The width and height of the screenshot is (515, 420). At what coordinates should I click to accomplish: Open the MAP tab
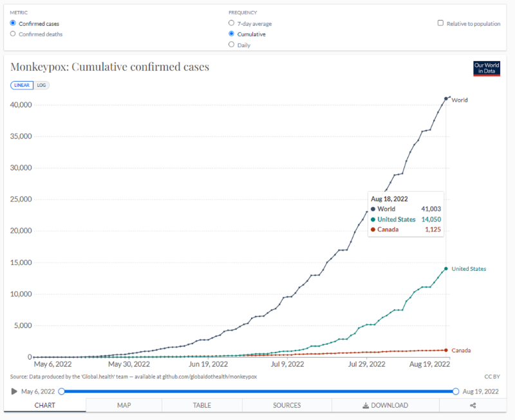pos(124,405)
